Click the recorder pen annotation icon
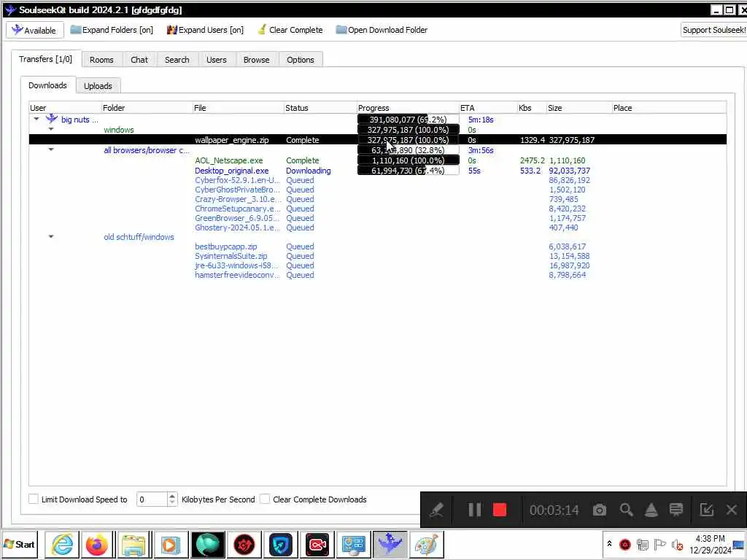Viewport: 747px width, 560px height. click(x=436, y=510)
